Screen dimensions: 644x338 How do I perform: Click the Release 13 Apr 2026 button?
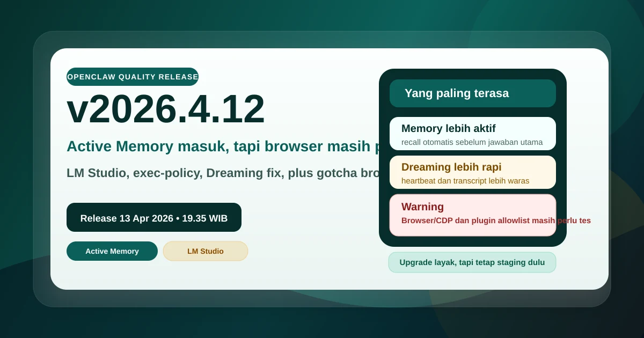tap(154, 217)
